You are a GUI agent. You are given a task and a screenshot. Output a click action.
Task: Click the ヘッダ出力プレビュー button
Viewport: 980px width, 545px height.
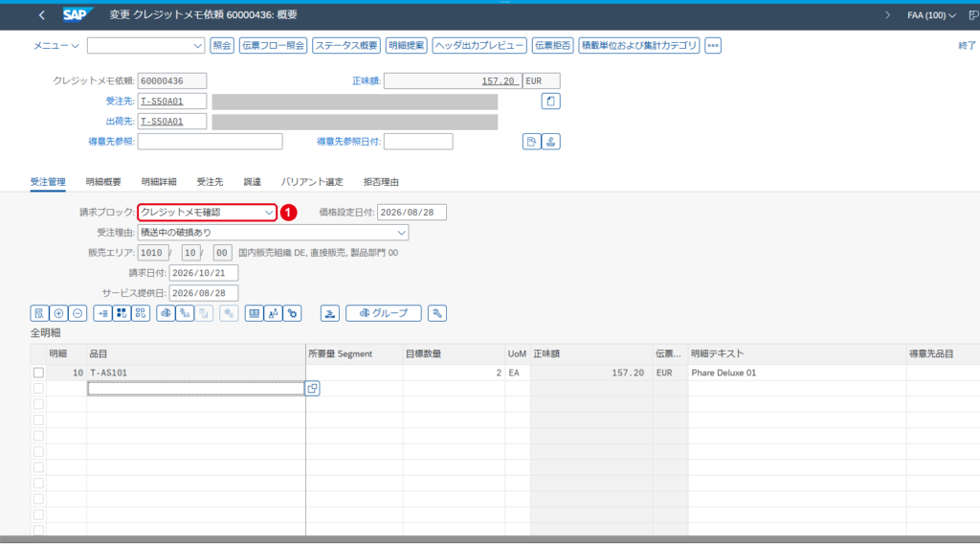[x=479, y=46]
